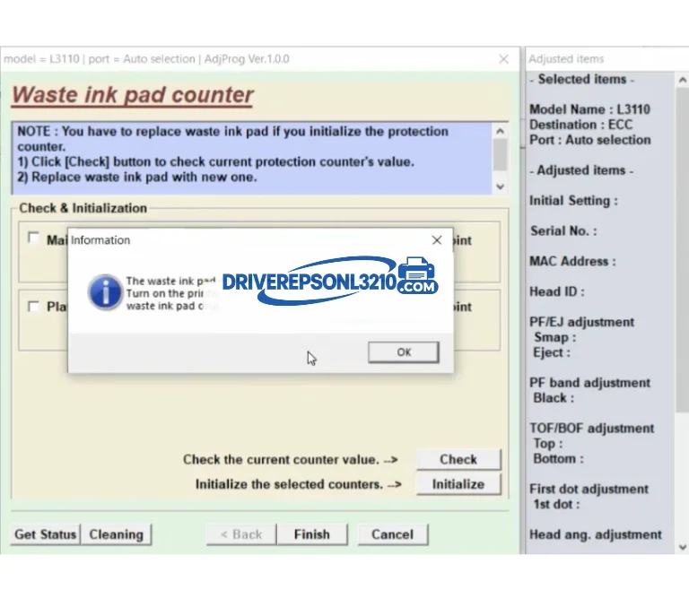
Task: Click the 'Head ID :' label
Action: pos(557,291)
